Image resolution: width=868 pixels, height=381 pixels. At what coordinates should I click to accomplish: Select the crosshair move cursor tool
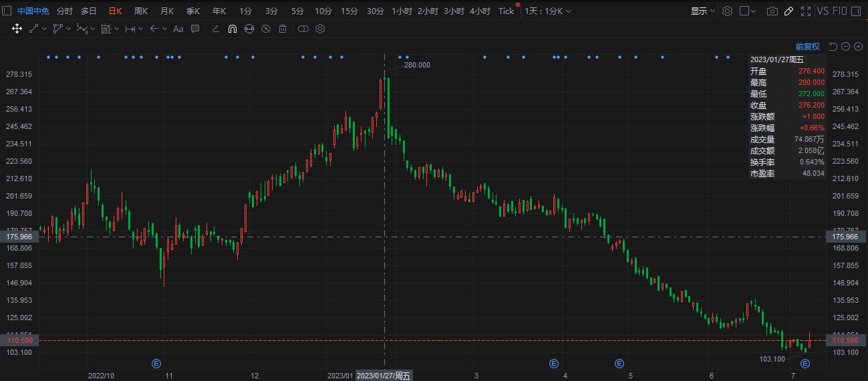[17, 29]
